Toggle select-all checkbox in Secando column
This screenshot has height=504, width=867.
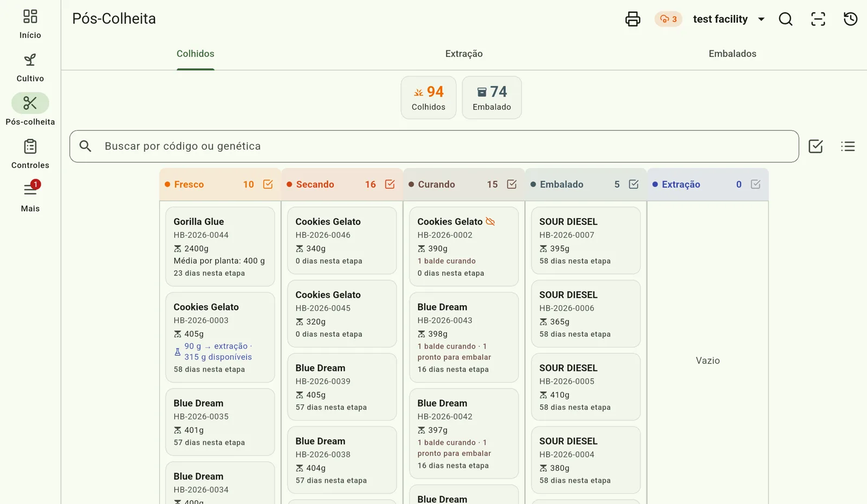390,184
